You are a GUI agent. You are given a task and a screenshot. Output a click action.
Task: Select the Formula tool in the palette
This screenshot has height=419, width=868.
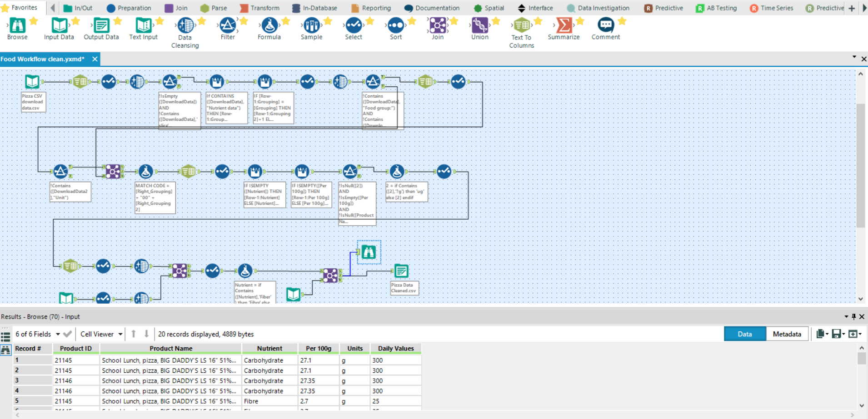click(269, 26)
